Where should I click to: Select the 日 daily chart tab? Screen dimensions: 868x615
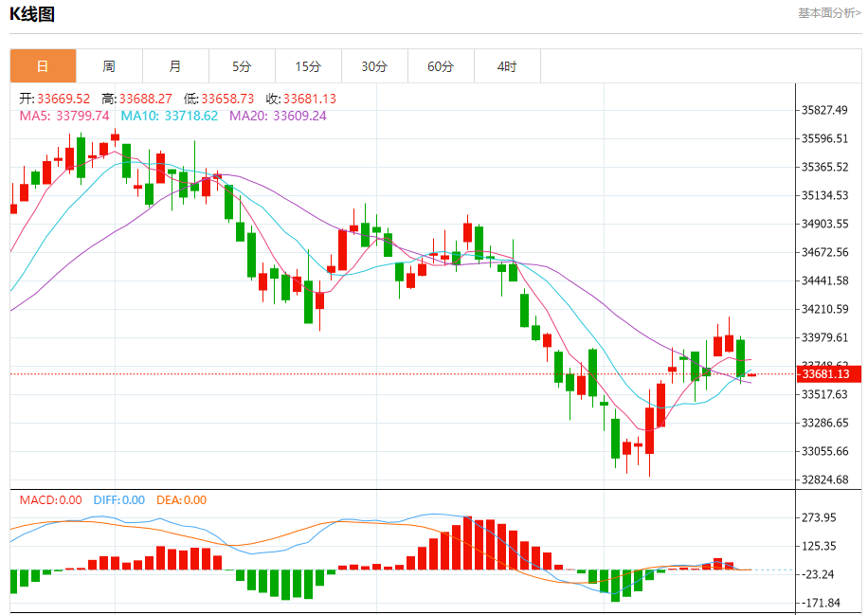[44, 66]
